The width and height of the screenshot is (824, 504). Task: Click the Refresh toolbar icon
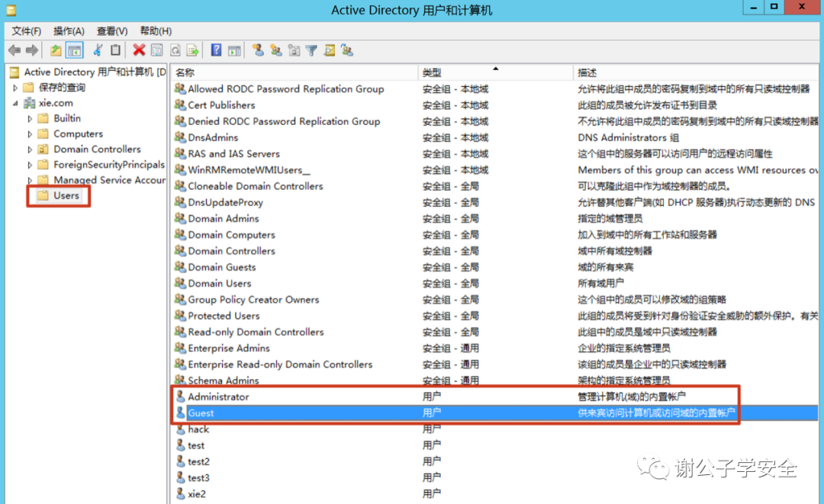tap(175, 50)
